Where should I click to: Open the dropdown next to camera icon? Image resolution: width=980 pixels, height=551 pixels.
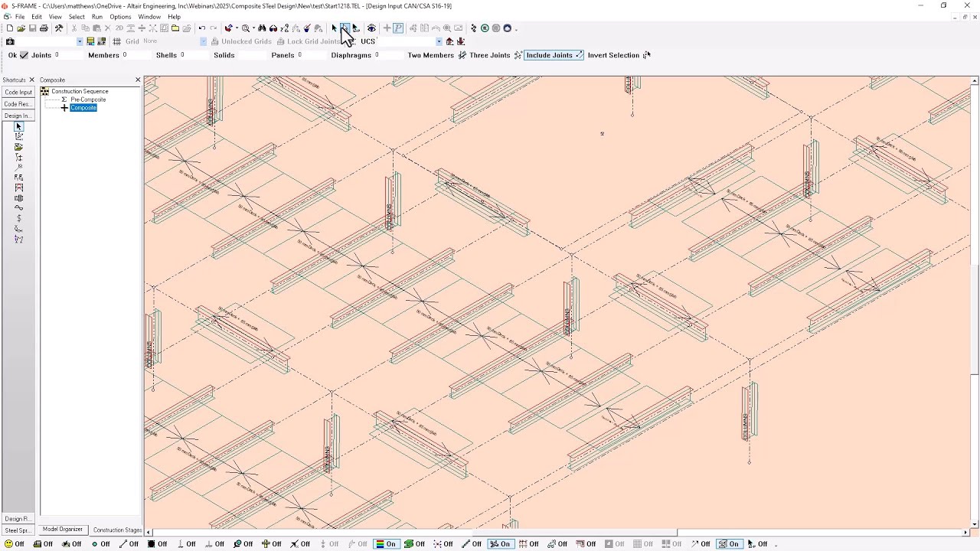[80, 41]
